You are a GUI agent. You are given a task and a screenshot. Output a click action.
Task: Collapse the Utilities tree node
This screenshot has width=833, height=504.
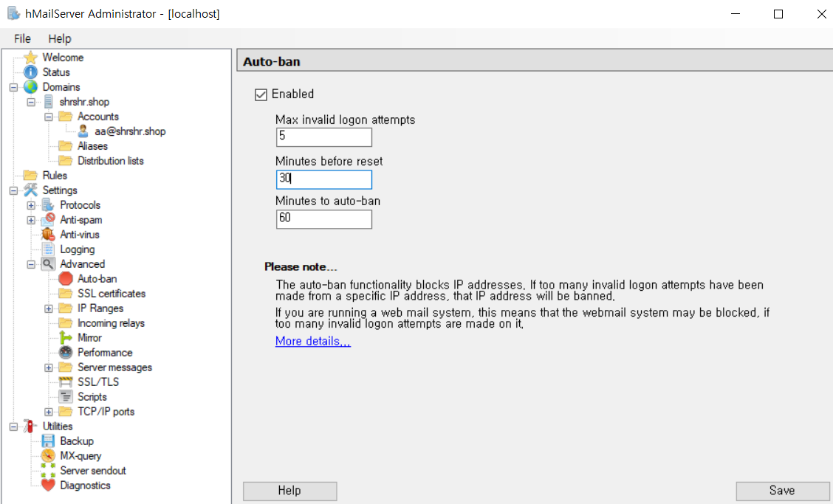pyautogui.click(x=13, y=427)
